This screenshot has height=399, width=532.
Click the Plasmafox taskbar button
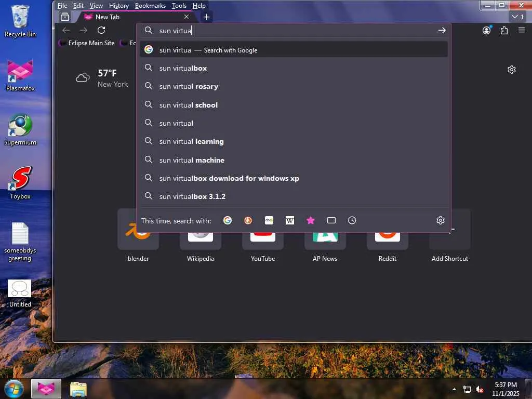(46, 389)
